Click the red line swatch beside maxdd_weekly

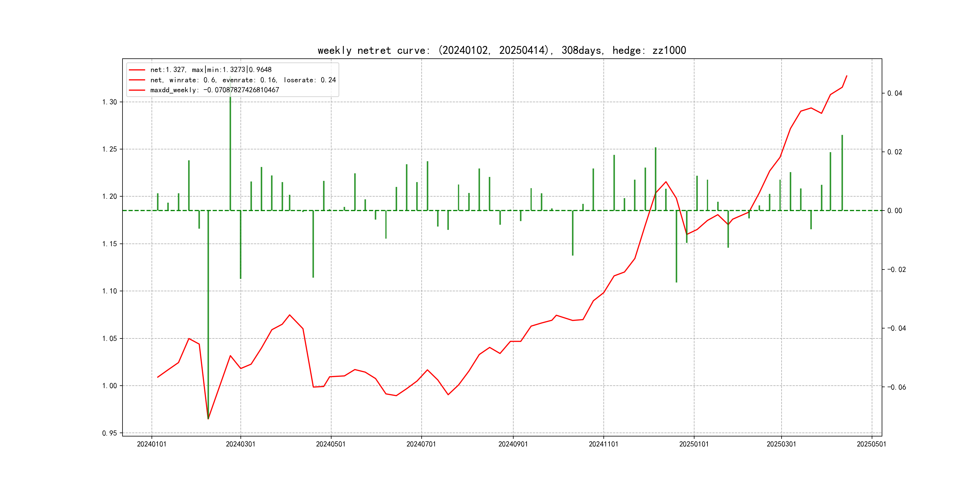click(x=137, y=90)
